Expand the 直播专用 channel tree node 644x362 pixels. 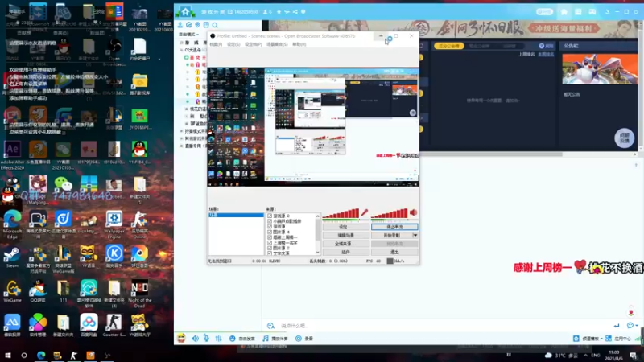click(182, 146)
